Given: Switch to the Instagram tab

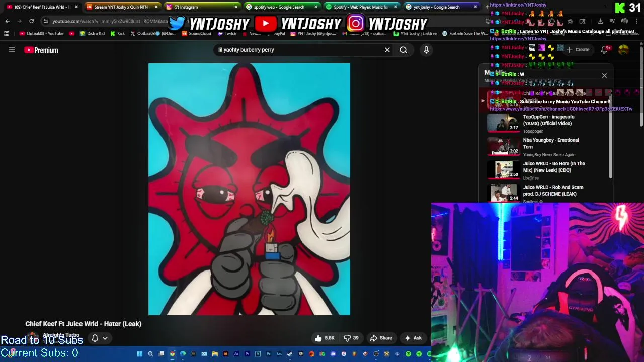Looking at the screenshot, I should tap(201, 7).
